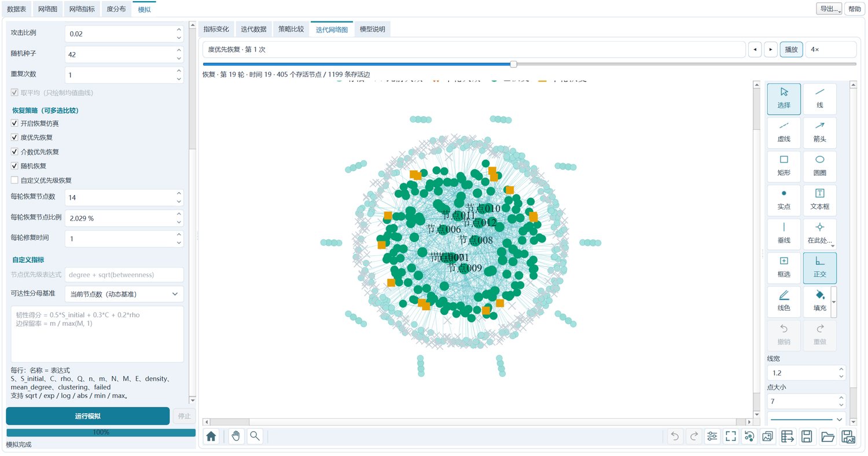This screenshot has width=868, height=456.
Task: Open the chart settings sliders icon
Action: 712,437
